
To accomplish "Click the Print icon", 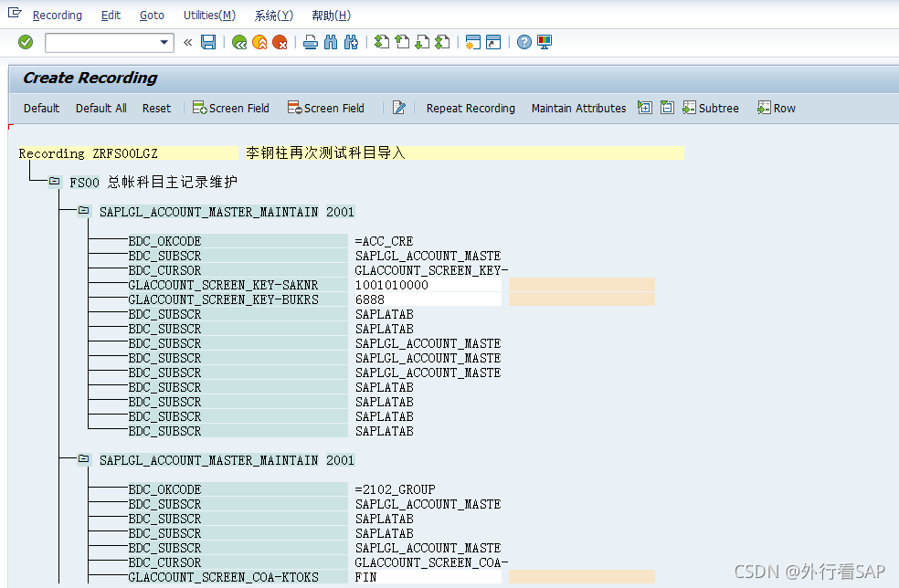I will 311,42.
